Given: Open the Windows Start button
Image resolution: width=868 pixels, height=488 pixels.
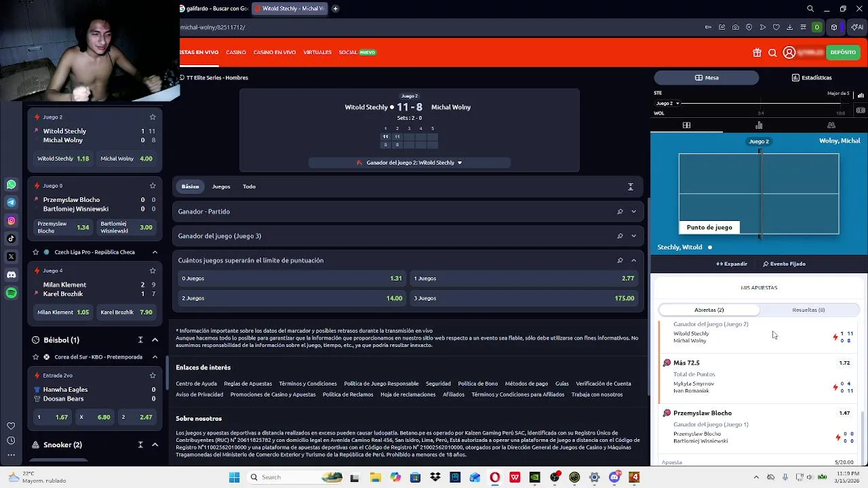Looking at the screenshot, I should pos(234,477).
